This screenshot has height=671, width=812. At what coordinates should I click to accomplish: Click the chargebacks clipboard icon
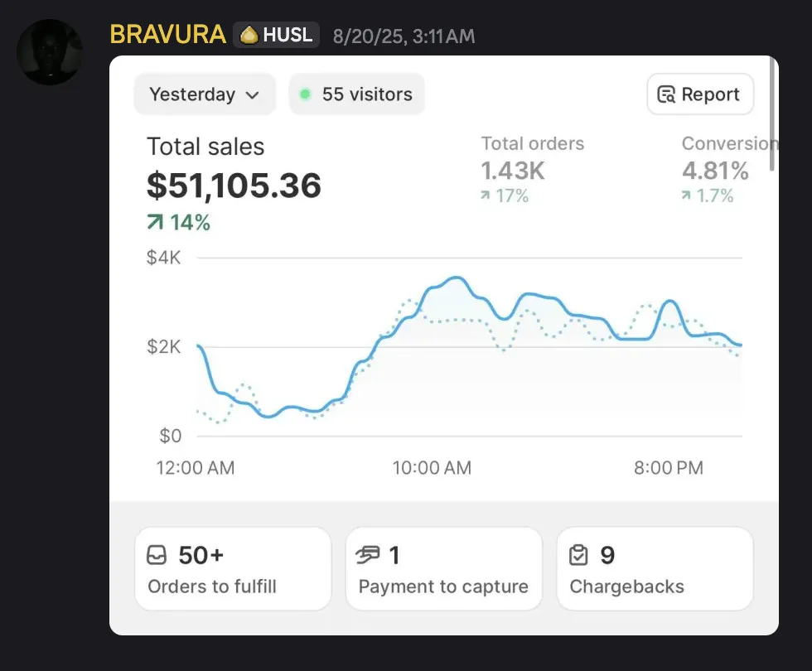(578, 554)
